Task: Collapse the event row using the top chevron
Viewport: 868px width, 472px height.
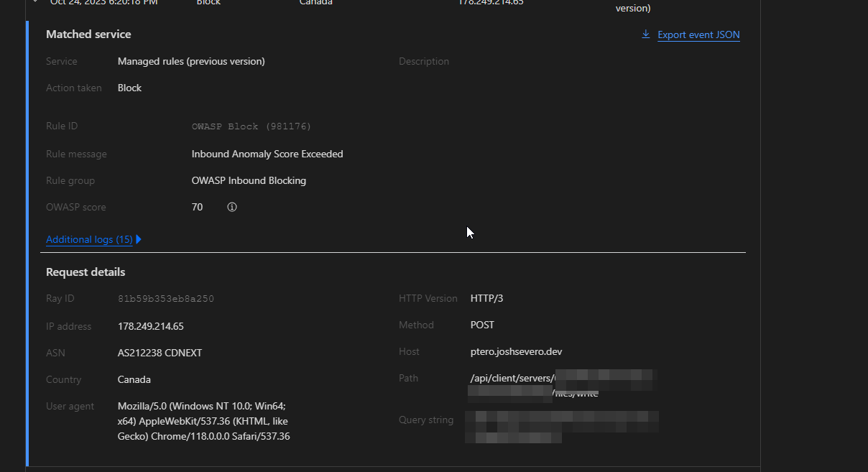Action: (34, 2)
